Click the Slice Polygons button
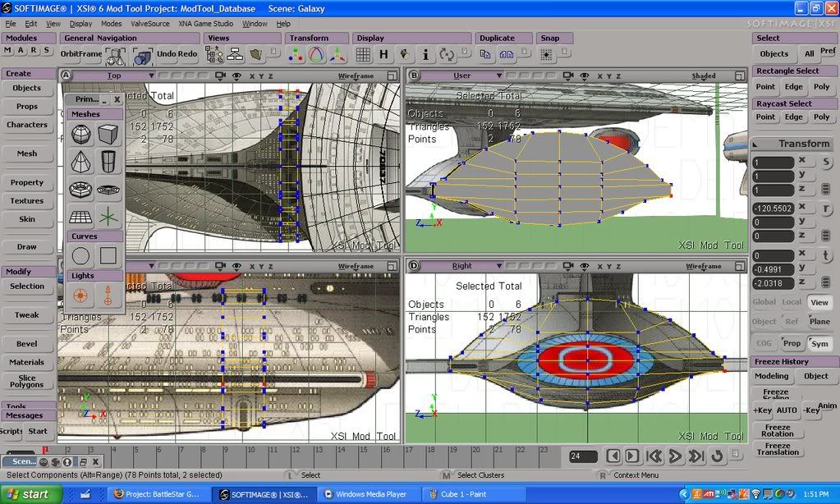The image size is (840, 504). coord(27,381)
